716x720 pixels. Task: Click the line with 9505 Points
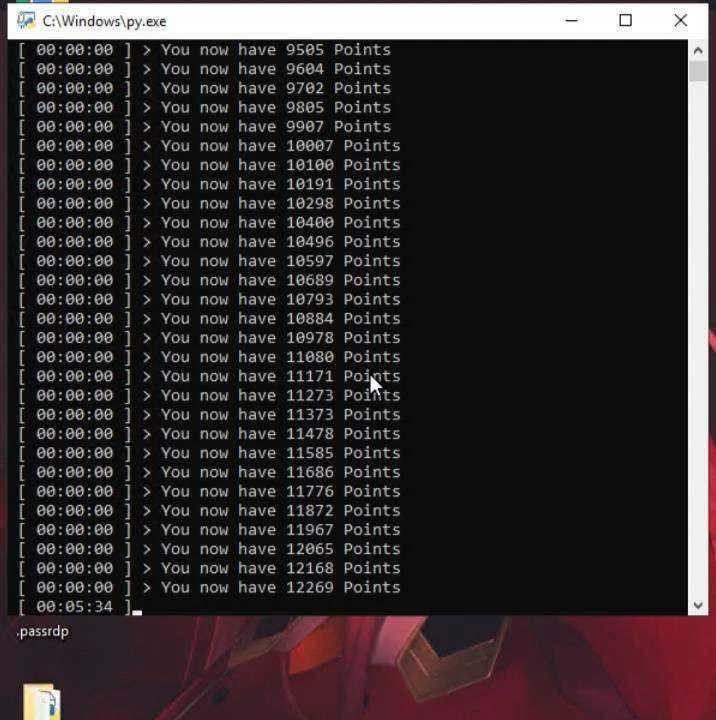204,50
